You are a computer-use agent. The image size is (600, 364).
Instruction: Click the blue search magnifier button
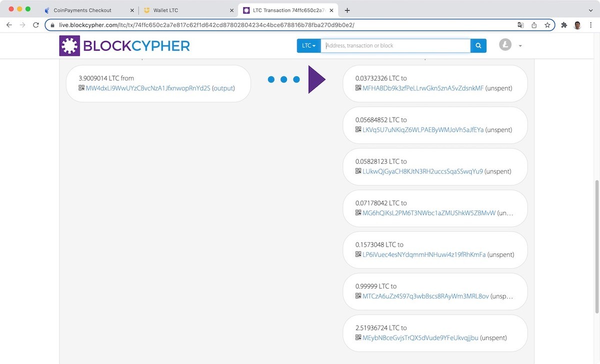click(x=478, y=45)
